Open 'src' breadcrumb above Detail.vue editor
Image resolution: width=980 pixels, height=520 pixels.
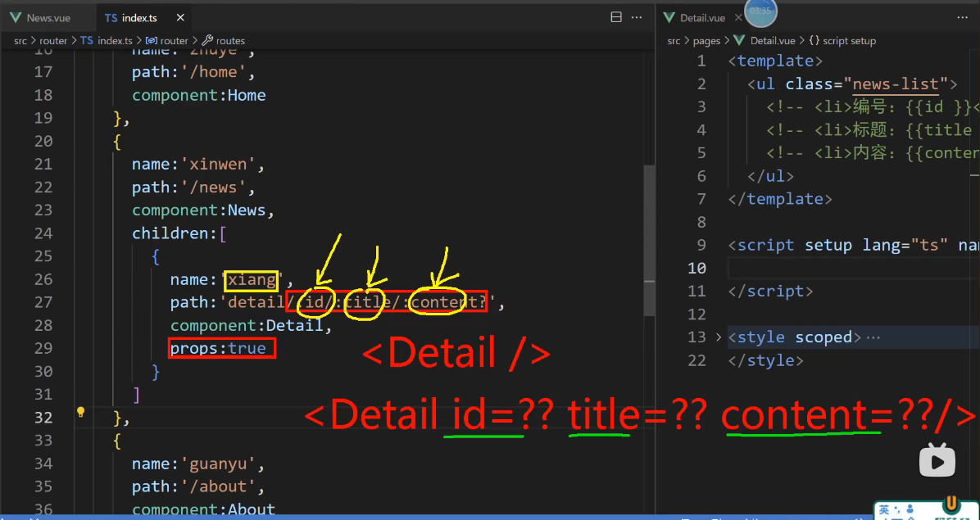pos(674,41)
